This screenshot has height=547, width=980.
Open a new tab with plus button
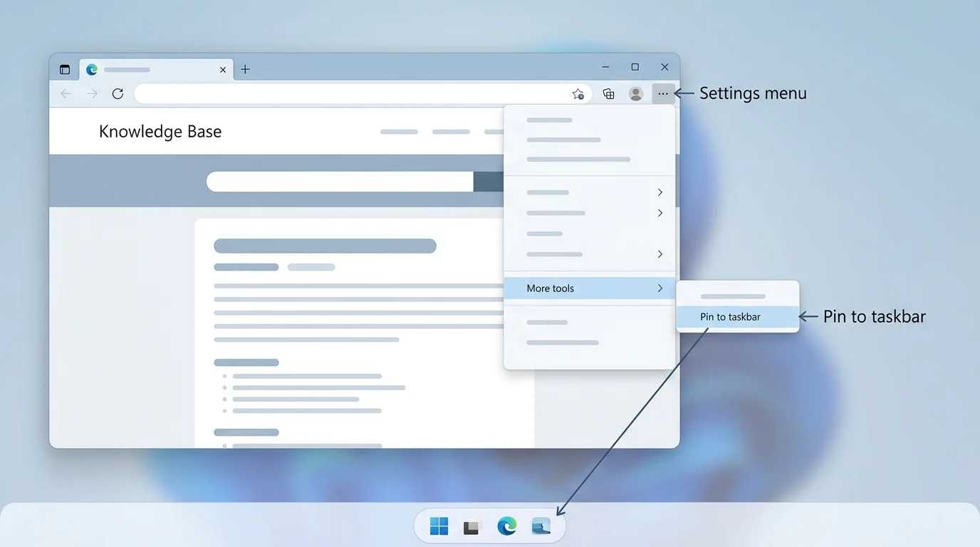[x=245, y=69]
